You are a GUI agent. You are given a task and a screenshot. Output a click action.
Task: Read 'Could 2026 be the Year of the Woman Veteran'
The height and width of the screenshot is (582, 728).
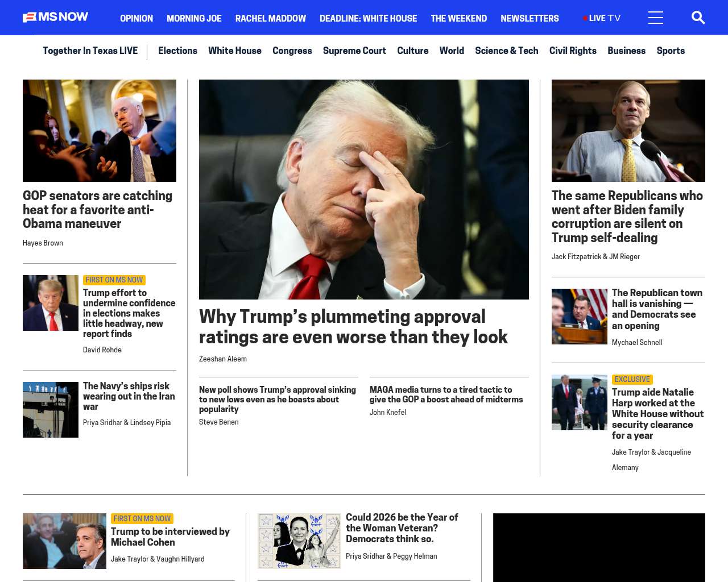coord(402,528)
